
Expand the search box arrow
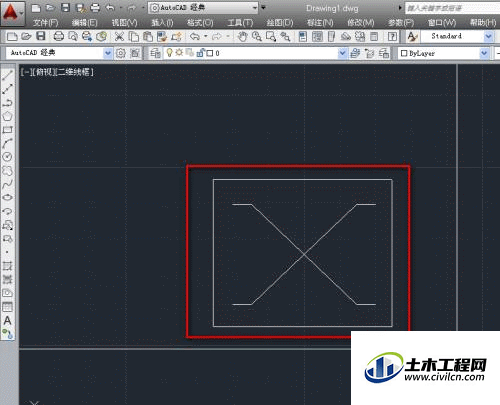pos(401,8)
